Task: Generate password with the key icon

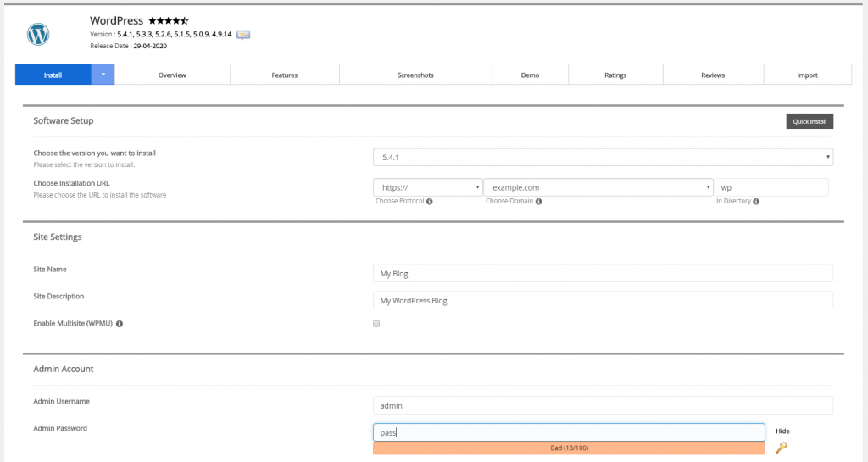Action: (x=782, y=447)
